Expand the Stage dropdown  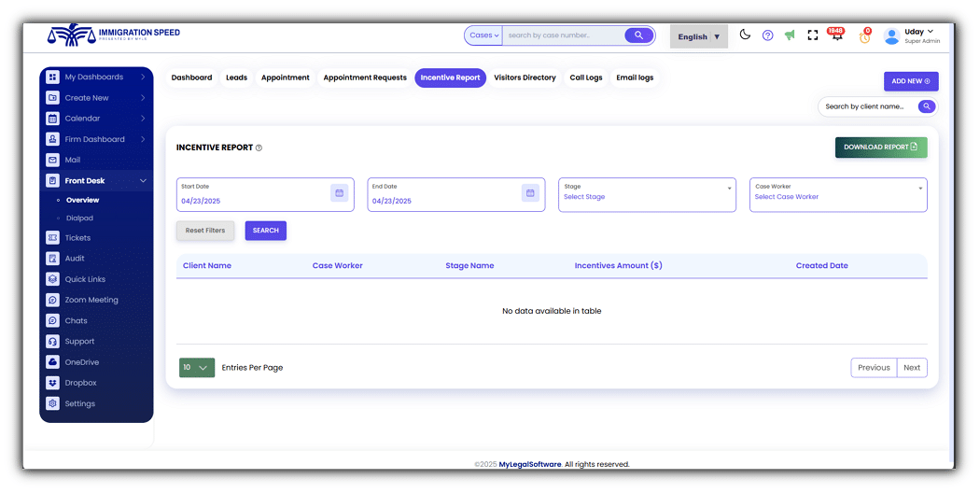point(647,194)
